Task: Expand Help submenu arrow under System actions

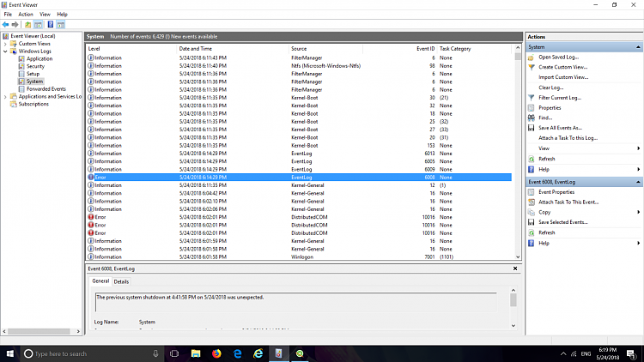Action: click(638, 169)
